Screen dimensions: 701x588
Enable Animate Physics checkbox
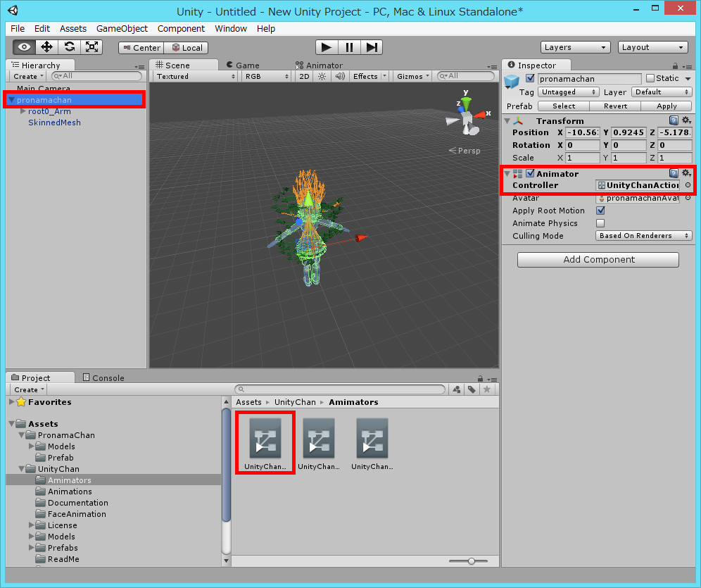(x=601, y=223)
